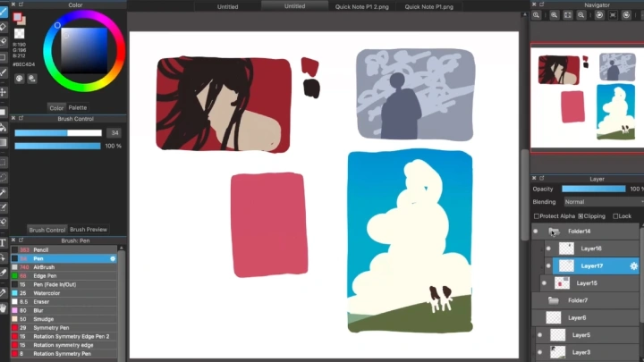The image size is (644, 362).
Task: Switch to the Brush Preview tab
Action: point(89,230)
